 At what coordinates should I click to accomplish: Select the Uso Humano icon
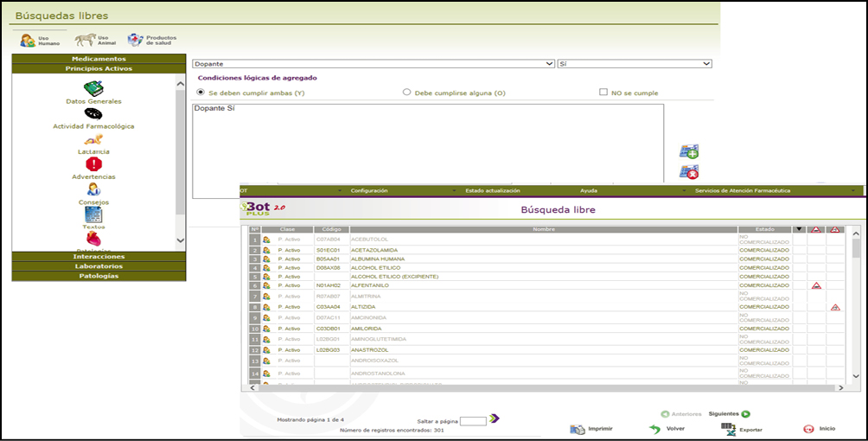[x=28, y=41]
